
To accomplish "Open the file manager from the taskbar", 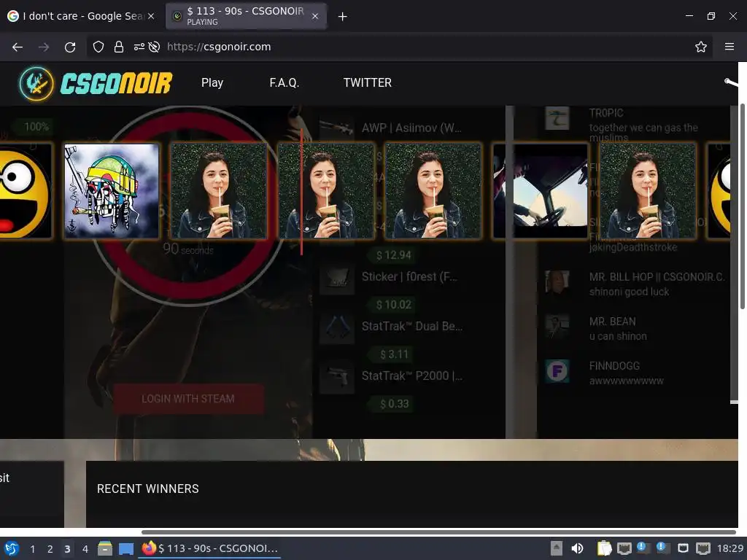I will [x=105, y=548].
